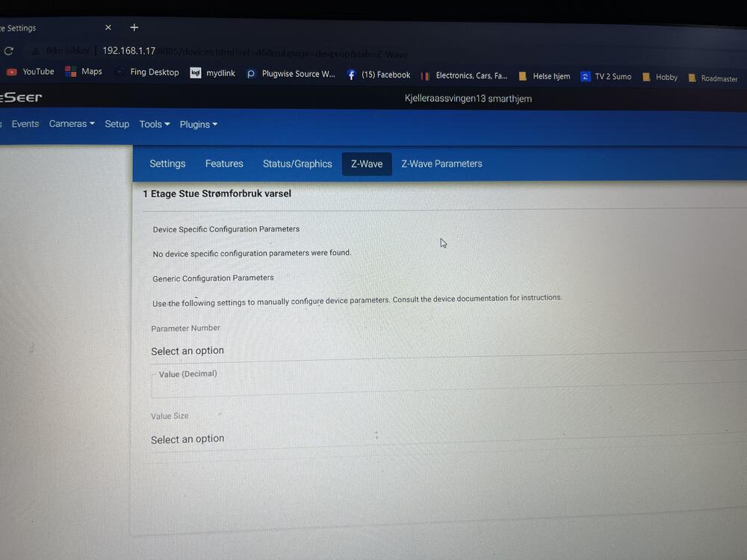Open the mydlink bookmark
This screenshot has width=747, height=560.
click(x=213, y=73)
